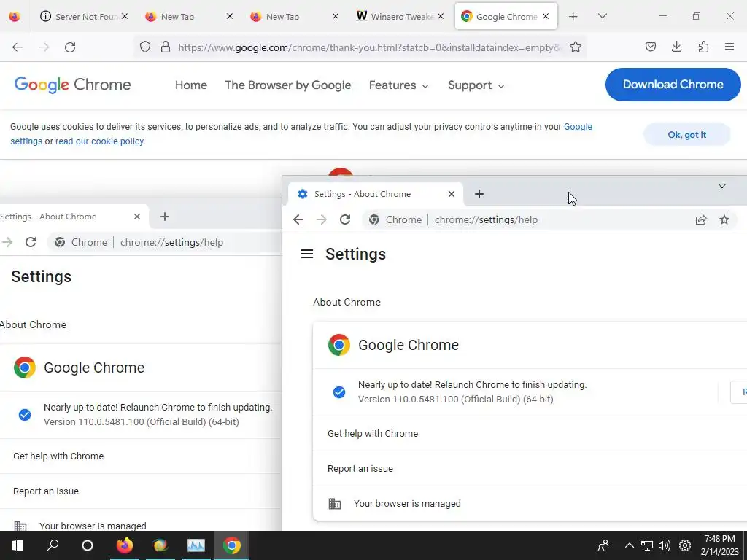Open volume control in system tray
This screenshot has width=747, height=560.
[664, 545]
